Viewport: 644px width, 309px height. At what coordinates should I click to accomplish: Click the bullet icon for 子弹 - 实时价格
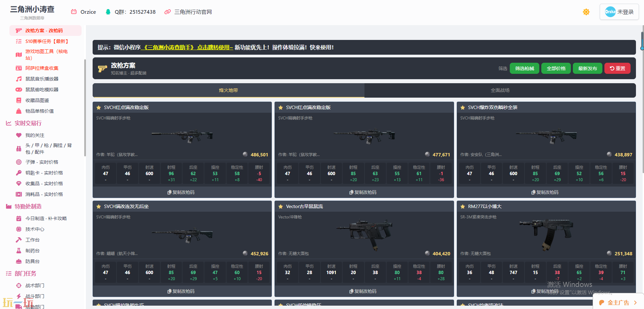[x=19, y=162]
